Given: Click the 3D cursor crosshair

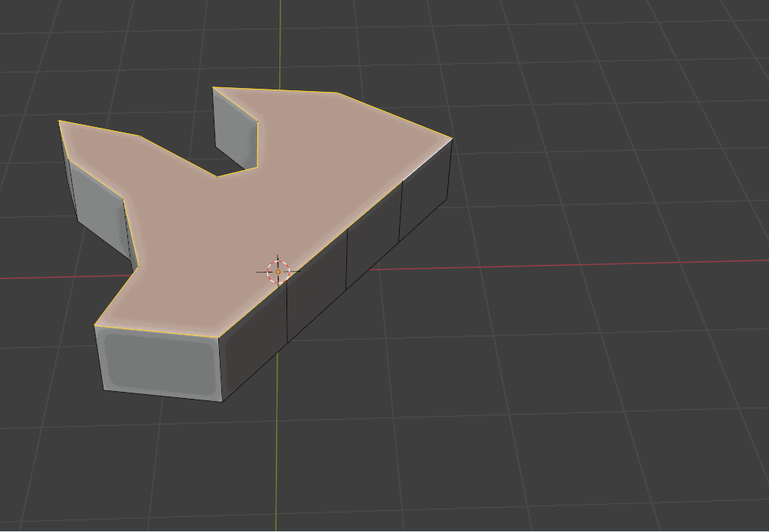Looking at the screenshot, I should pyautogui.click(x=278, y=272).
